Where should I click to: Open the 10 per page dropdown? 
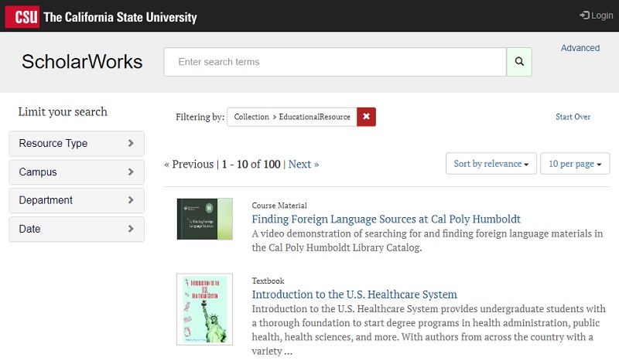pyautogui.click(x=575, y=164)
